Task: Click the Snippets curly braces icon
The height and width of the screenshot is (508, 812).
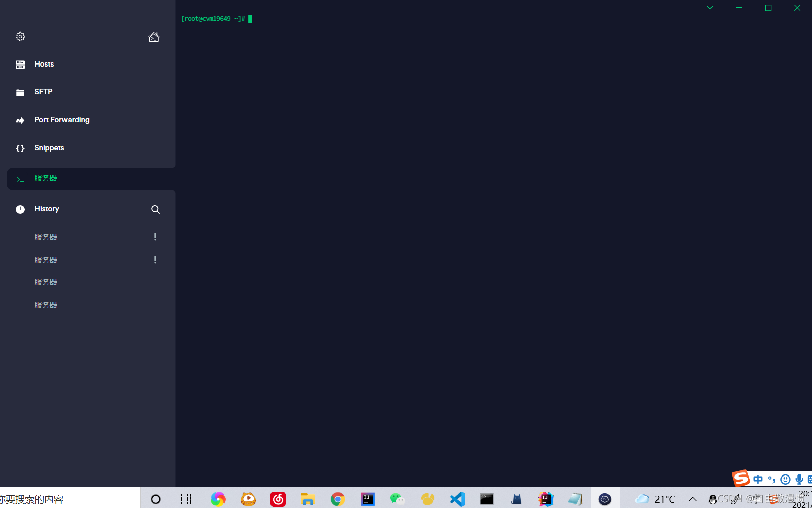Action: pyautogui.click(x=20, y=148)
